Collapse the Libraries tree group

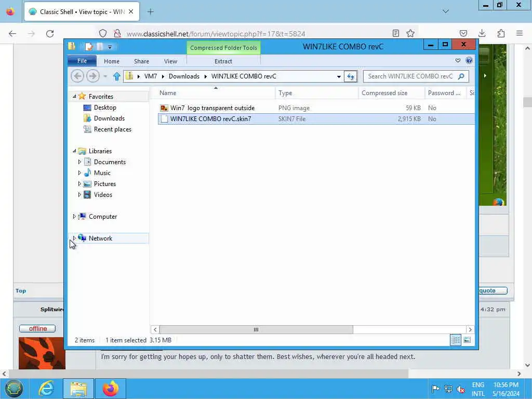point(74,151)
